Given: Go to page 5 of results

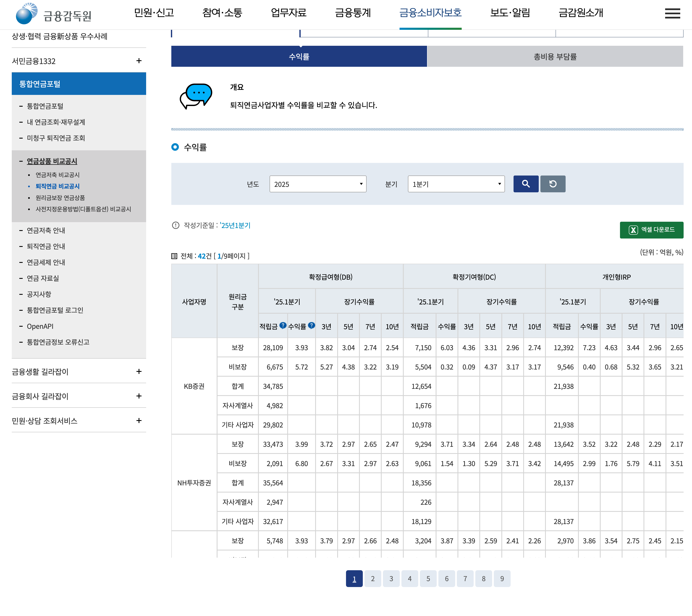Looking at the screenshot, I should tap(428, 578).
